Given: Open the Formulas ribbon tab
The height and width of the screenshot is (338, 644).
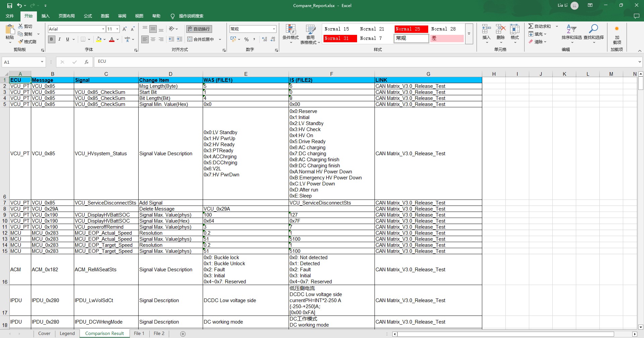Looking at the screenshot, I should click(88, 16).
